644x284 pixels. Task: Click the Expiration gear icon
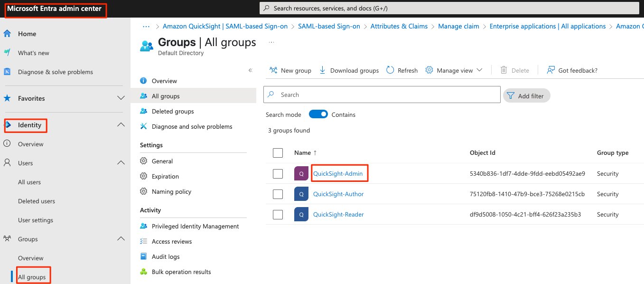pyautogui.click(x=144, y=176)
